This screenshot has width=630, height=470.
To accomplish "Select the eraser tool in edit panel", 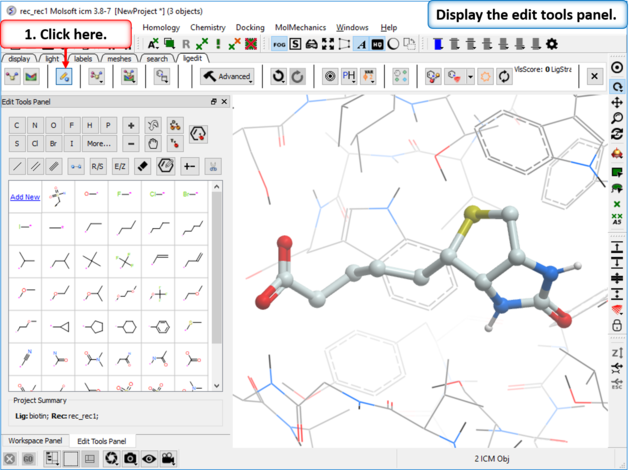I will pos(141,166).
